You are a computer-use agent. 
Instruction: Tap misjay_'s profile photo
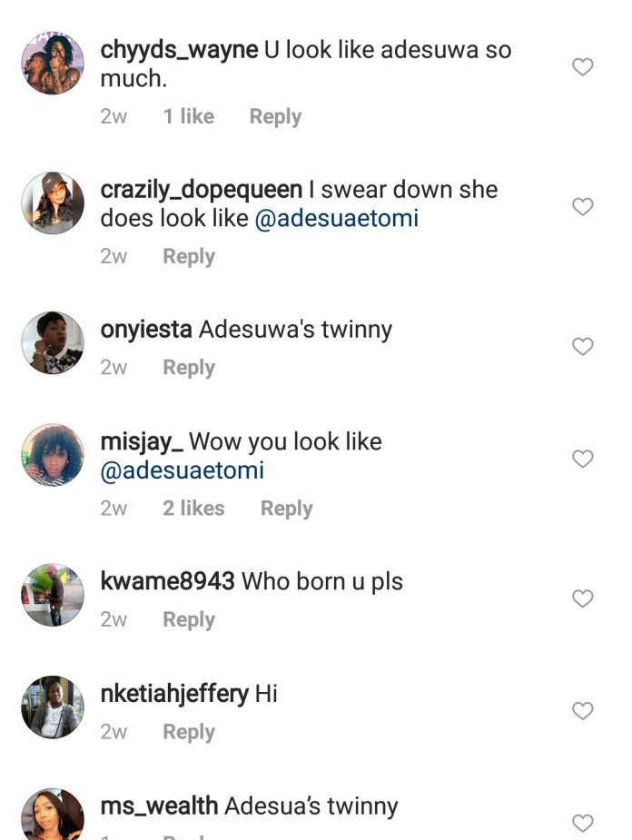tap(53, 456)
